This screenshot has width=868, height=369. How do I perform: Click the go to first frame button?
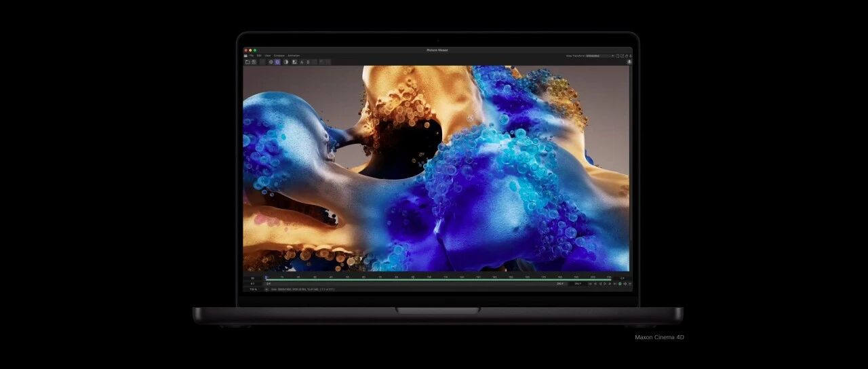click(590, 284)
